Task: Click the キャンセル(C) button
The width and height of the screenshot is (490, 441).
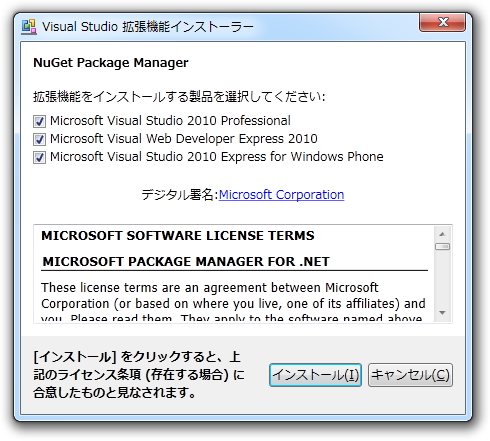Action: click(x=410, y=375)
